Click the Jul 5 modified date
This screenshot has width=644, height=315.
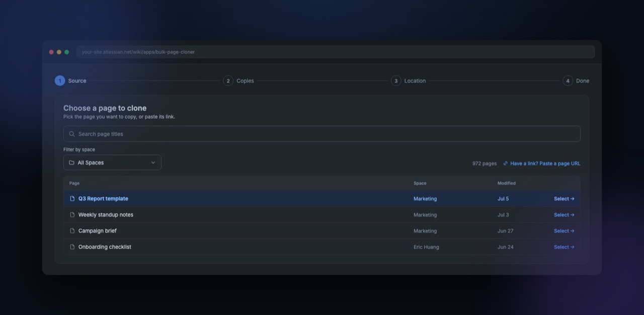503,199
